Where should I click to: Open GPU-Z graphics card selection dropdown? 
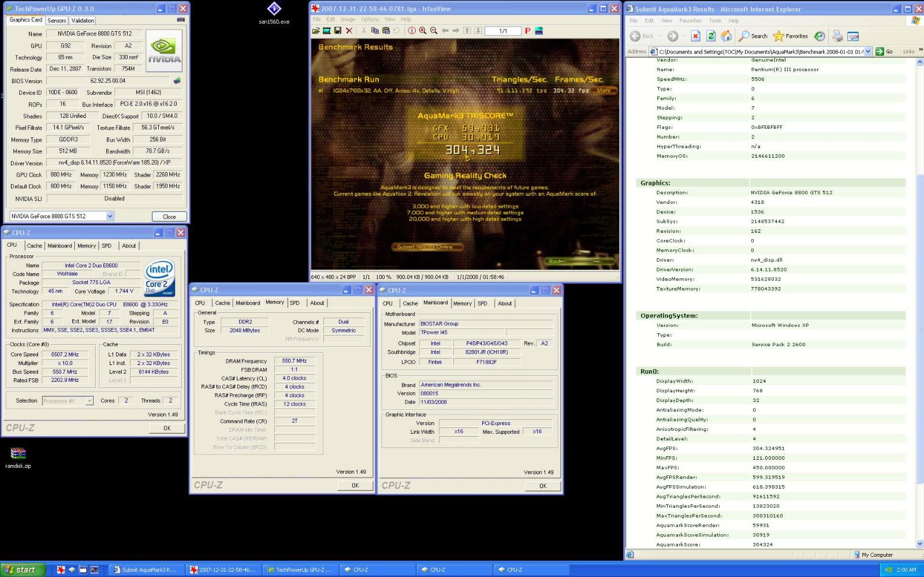(x=110, y=216)
